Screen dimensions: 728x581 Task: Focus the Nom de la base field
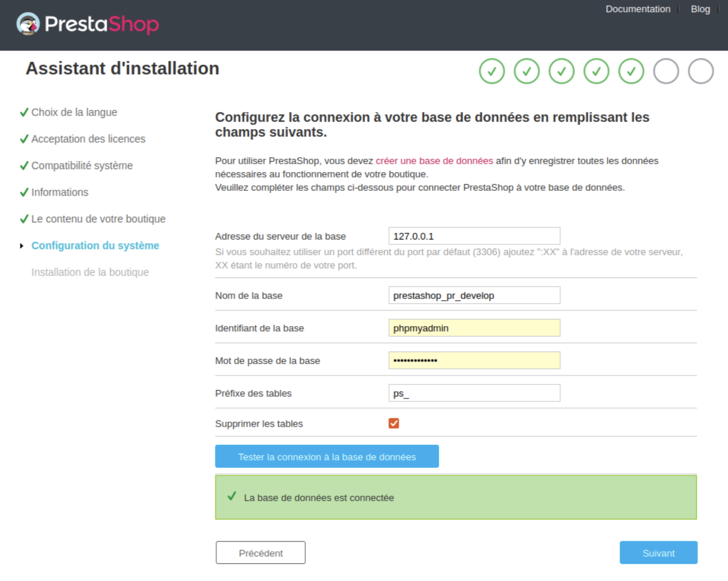(474, 295)
